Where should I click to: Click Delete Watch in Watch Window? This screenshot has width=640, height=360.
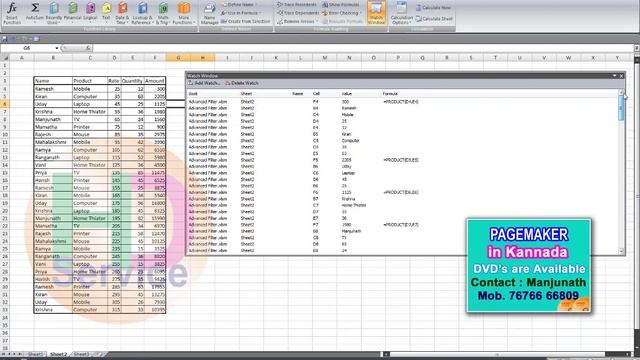242,83
